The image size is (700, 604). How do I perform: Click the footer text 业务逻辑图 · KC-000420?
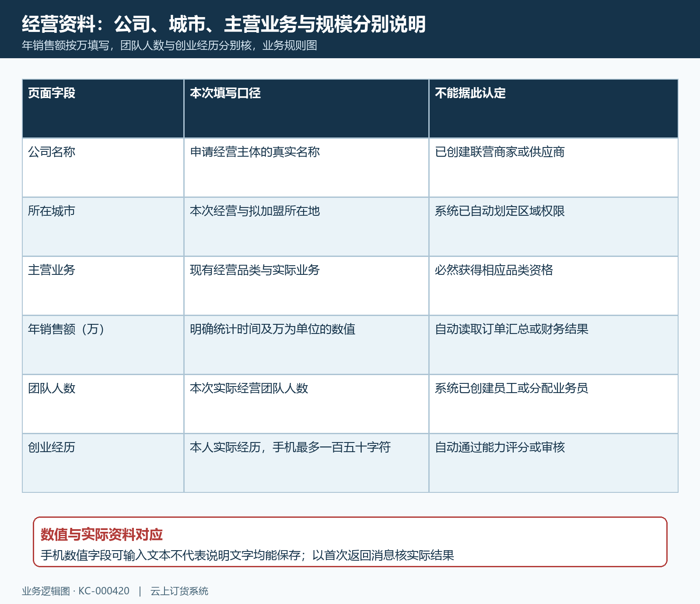(76, 591)
